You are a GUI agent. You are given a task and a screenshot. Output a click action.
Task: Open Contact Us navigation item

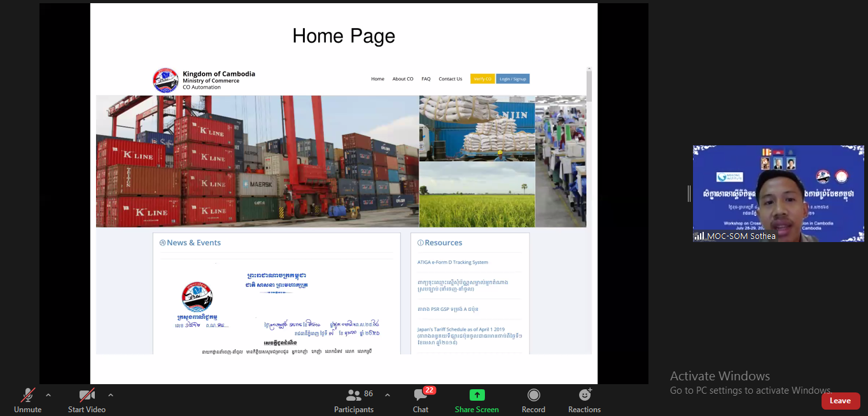tap(450, 79)
